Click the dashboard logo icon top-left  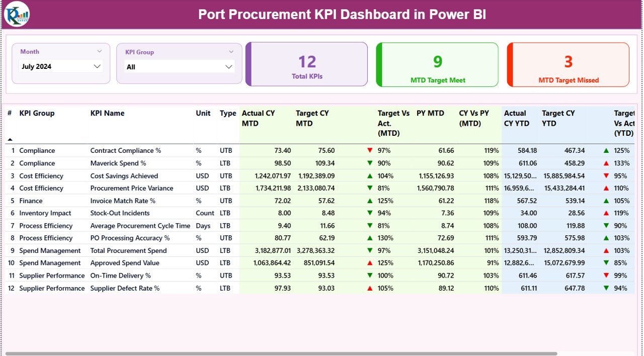(17, 14)
